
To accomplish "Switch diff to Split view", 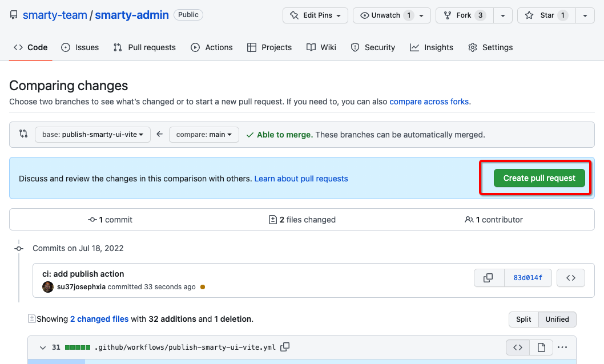I will (x=524, y=319).
